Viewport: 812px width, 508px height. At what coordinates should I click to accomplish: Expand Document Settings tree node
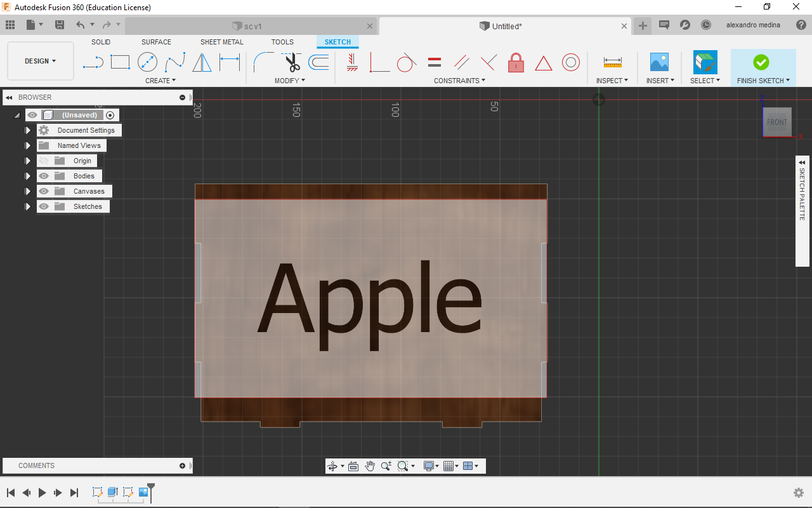point(28,130)
